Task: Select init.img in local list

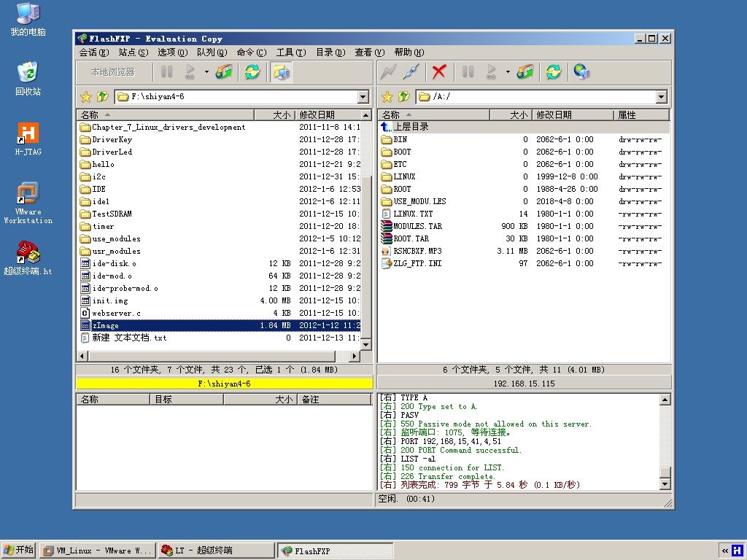Action: (220, 301)
